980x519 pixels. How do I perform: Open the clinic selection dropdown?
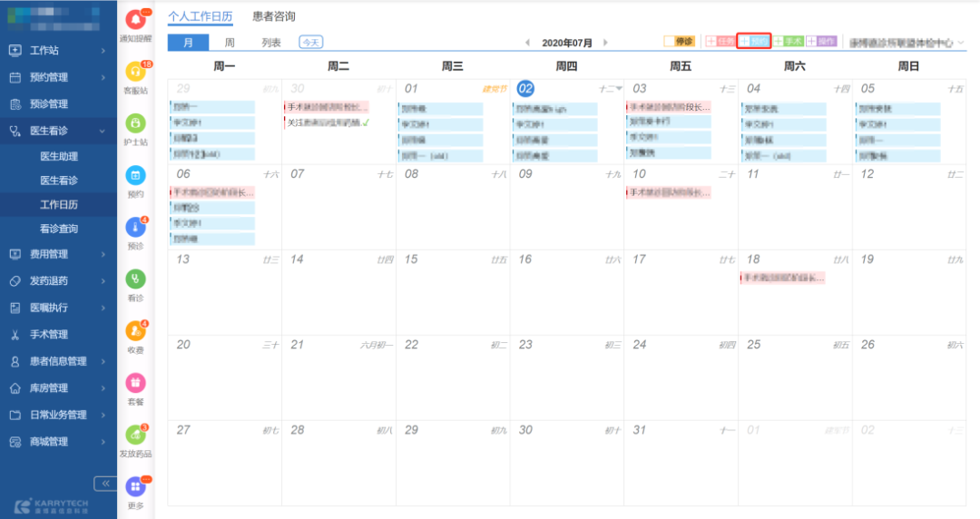click(x=906, y=43)
